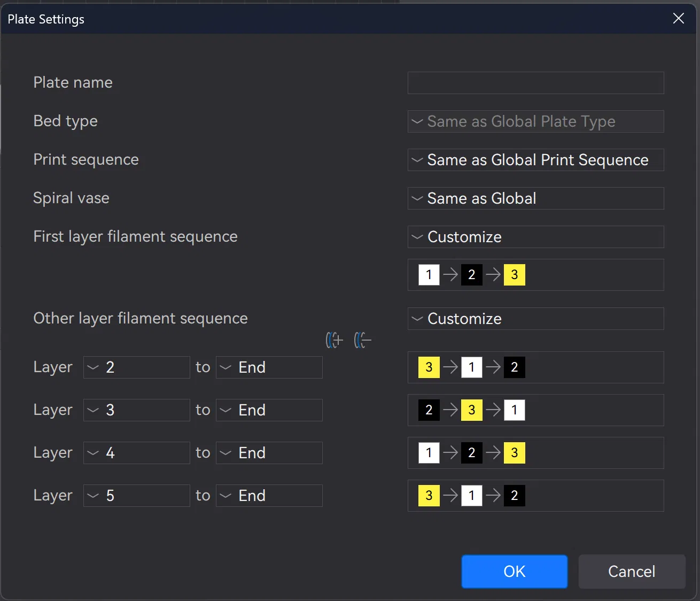Click black filament 2 in Layer 3 sequence
Image resolution: width=700 pixels, height=601 pixels.
(x=429, y=410)
